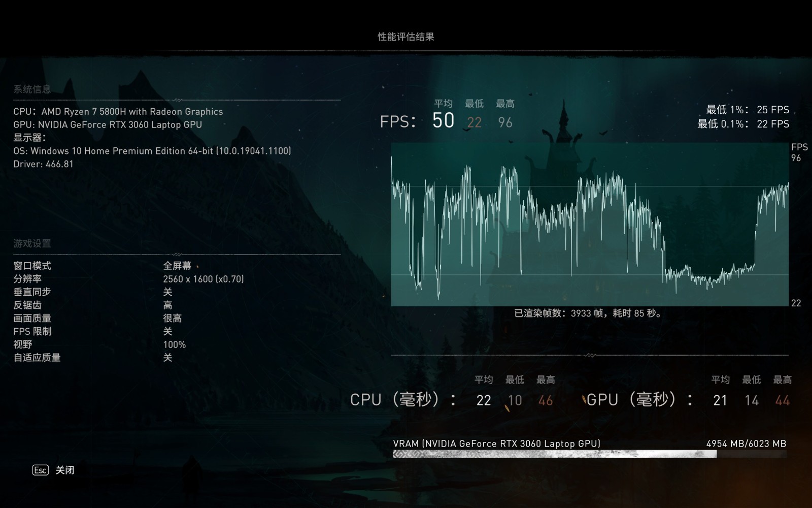Click the CPU average value 22
812x508 pixels.
[484, 401]
